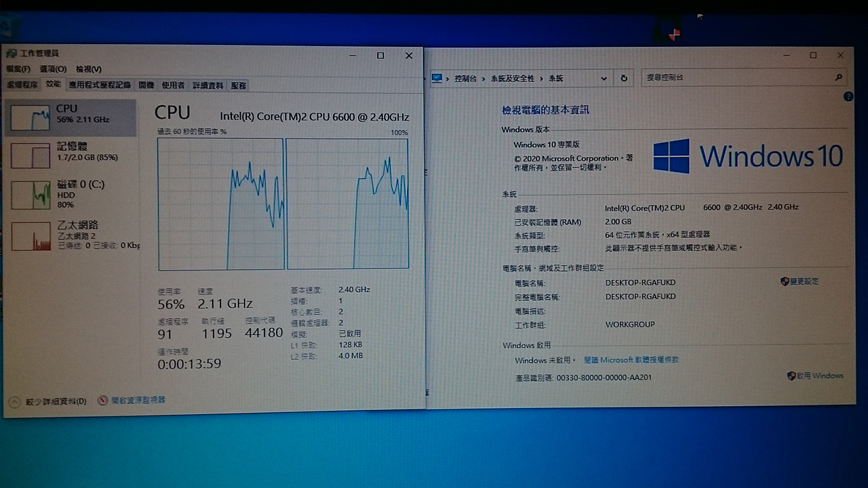The height and width of the screenshot is (488, 868).
Task: Click the resource monitor icon beside 開啟資源監視器
Action: point(103,400)
